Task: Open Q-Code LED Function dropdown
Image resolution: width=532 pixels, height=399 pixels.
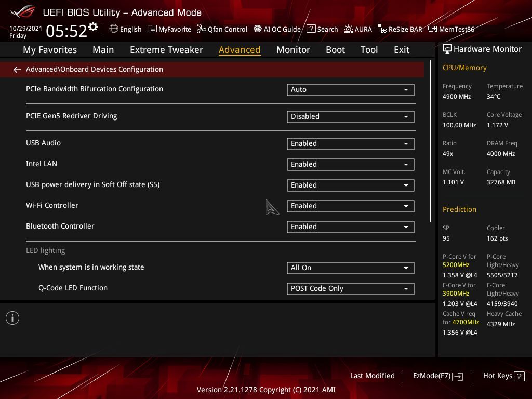Action: [x=351, y=289]
